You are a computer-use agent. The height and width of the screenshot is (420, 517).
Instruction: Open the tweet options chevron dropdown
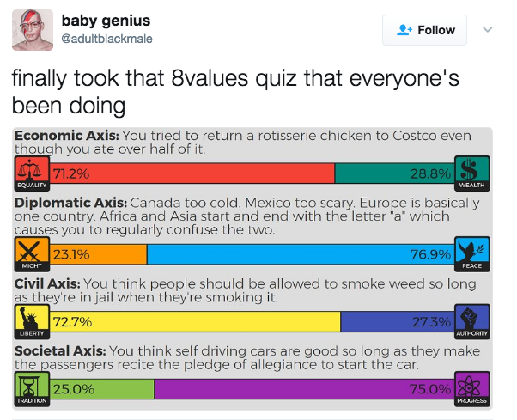click(488, 30)
